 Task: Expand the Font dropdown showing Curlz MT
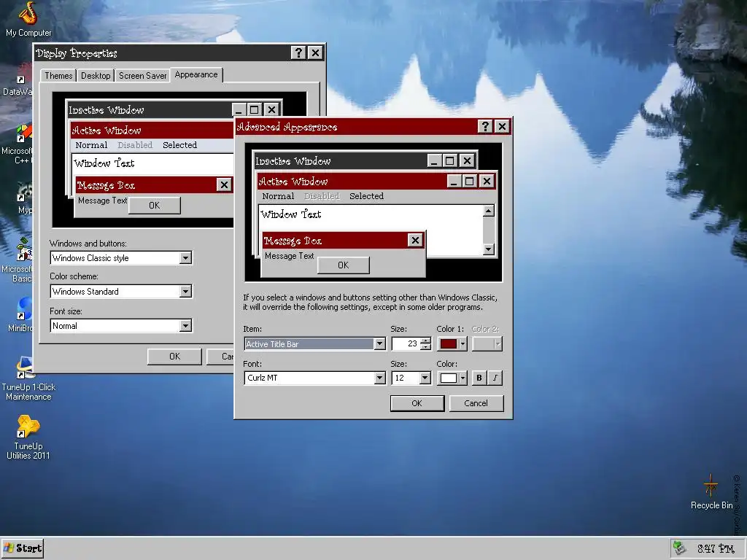click(x=379, y=378)
